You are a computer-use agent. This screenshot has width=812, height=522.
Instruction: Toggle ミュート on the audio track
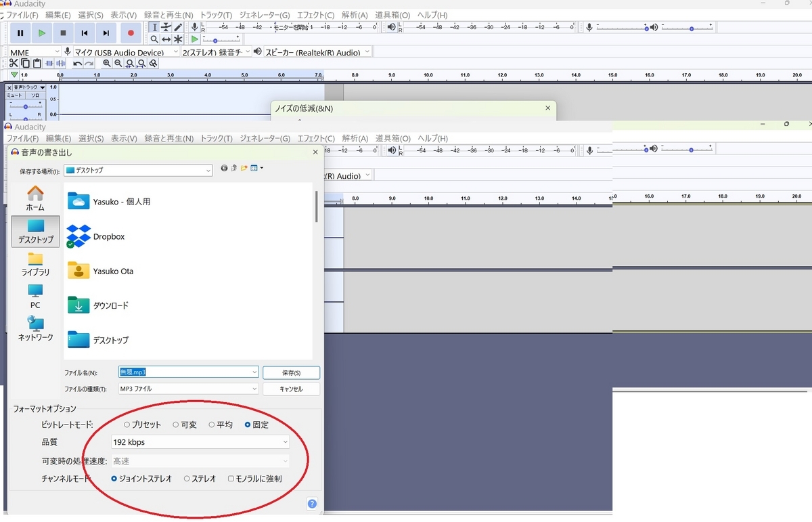15,95
